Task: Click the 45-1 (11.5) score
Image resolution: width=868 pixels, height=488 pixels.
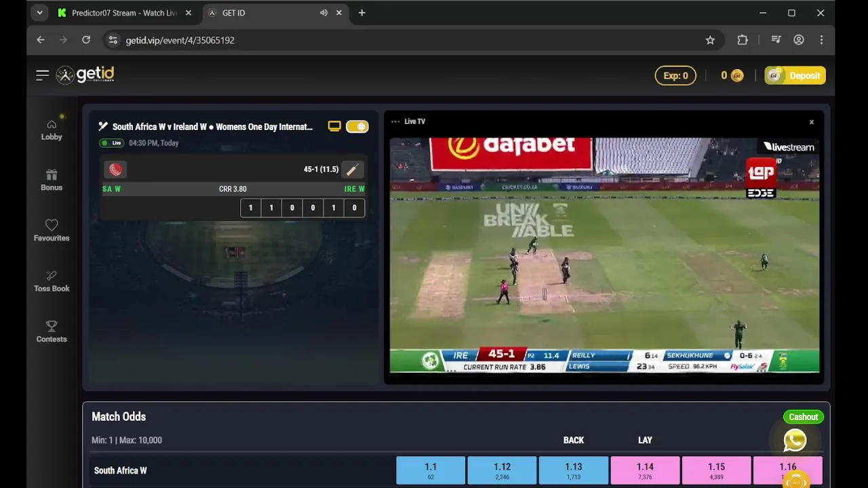Action: coord(321,169)
